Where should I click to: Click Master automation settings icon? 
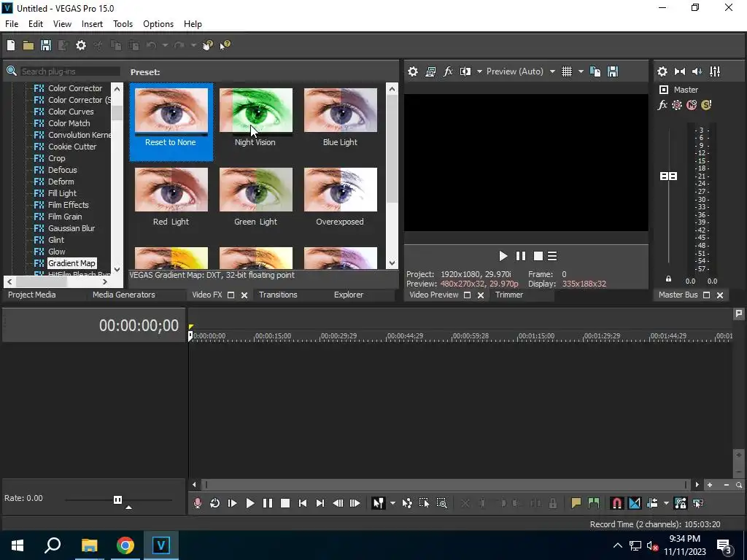(x=676, y=105)
